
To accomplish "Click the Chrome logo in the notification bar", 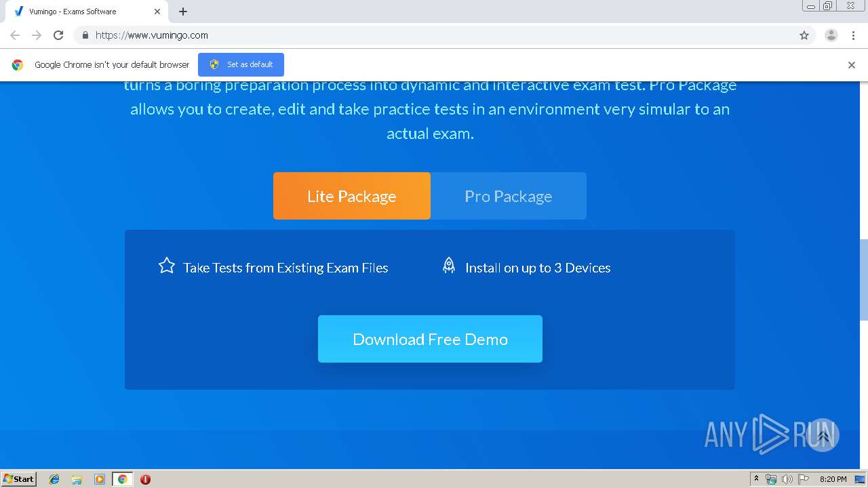I will 18,65.
